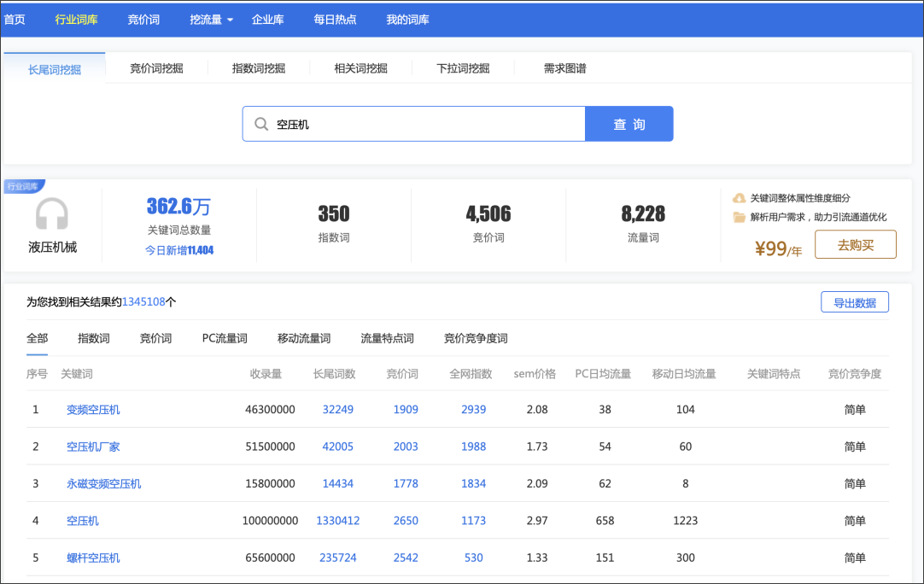
Task: Open 行业词库 in top navigation
Action: (77, 20)
